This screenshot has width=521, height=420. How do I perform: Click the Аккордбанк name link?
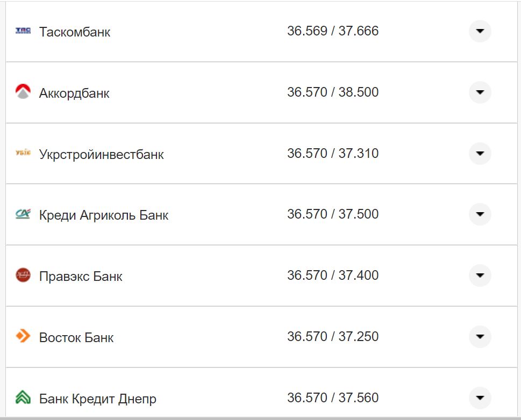[x=73, y=93]
